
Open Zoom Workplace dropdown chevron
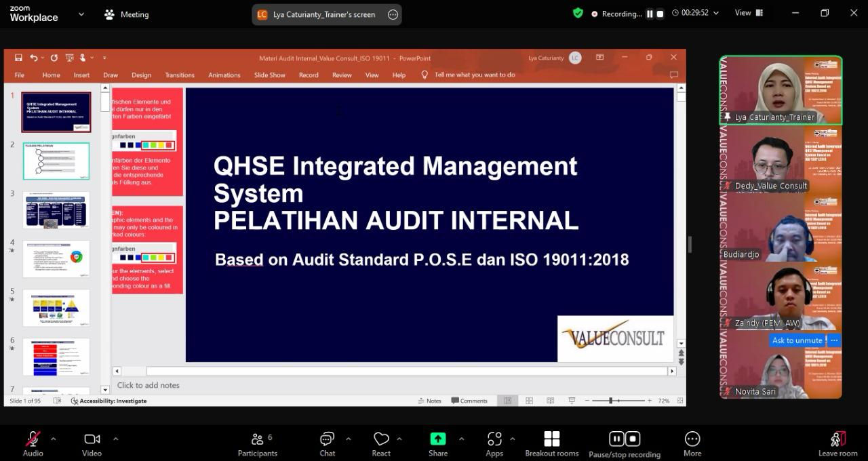click(x=81, y=14)
